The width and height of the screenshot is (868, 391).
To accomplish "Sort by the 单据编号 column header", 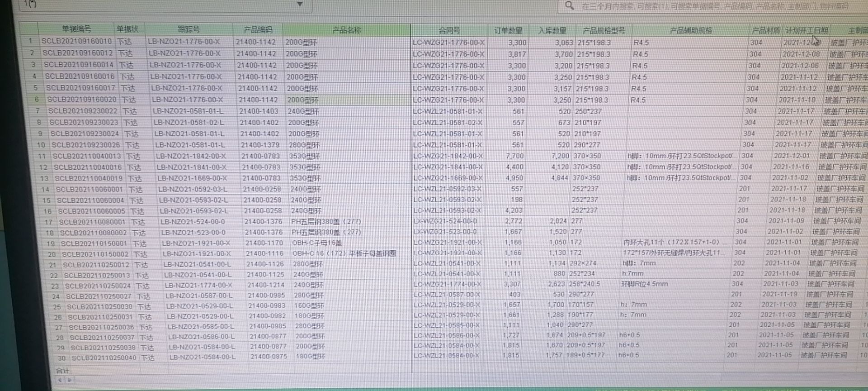I will point(76,29).
